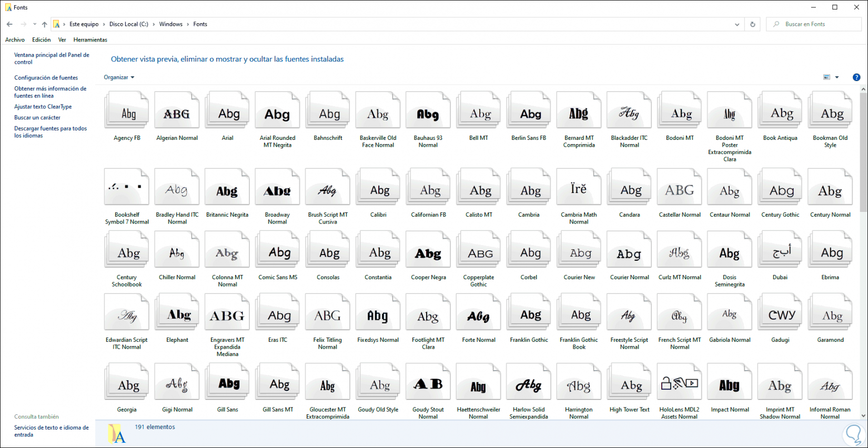Select the Elephant font icon

click(177, 312)
